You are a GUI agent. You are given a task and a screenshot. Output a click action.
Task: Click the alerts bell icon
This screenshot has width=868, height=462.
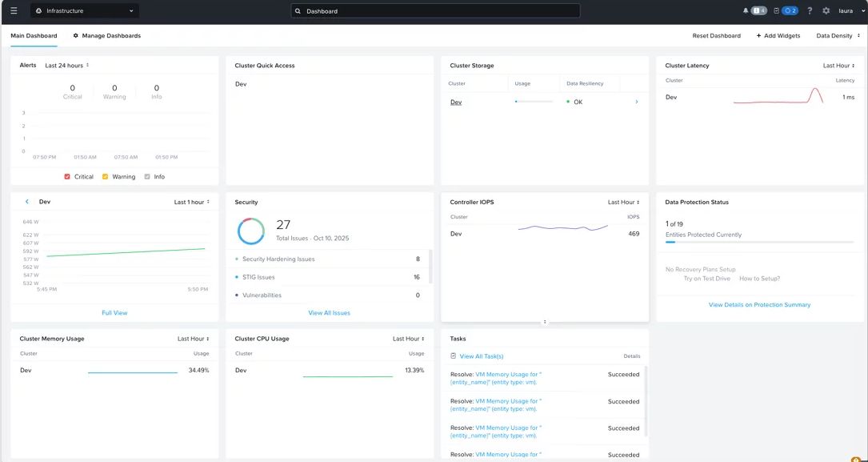coord(746,11)
